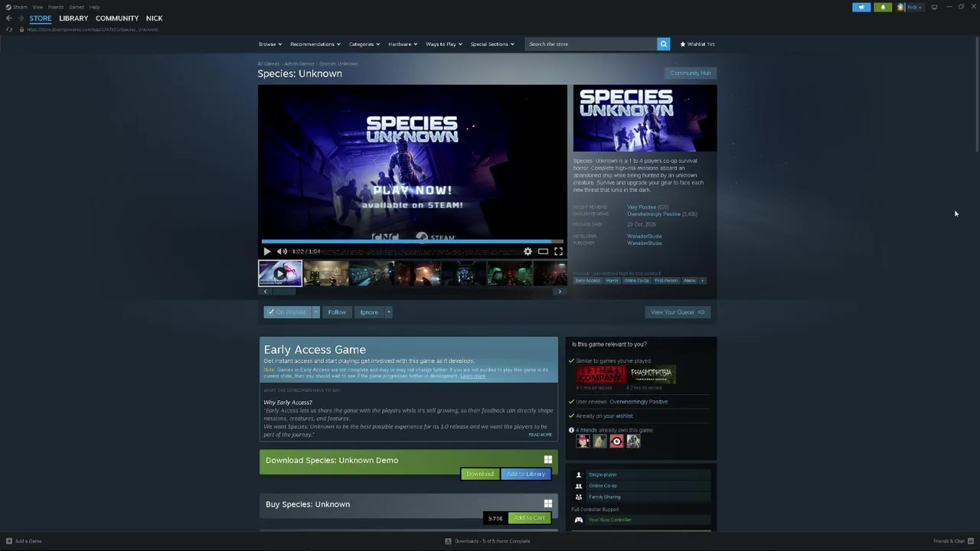Select the second media thumbnail (room screenshot)
The width and height of the screenshot is (980, 551).
coord(326,273)
